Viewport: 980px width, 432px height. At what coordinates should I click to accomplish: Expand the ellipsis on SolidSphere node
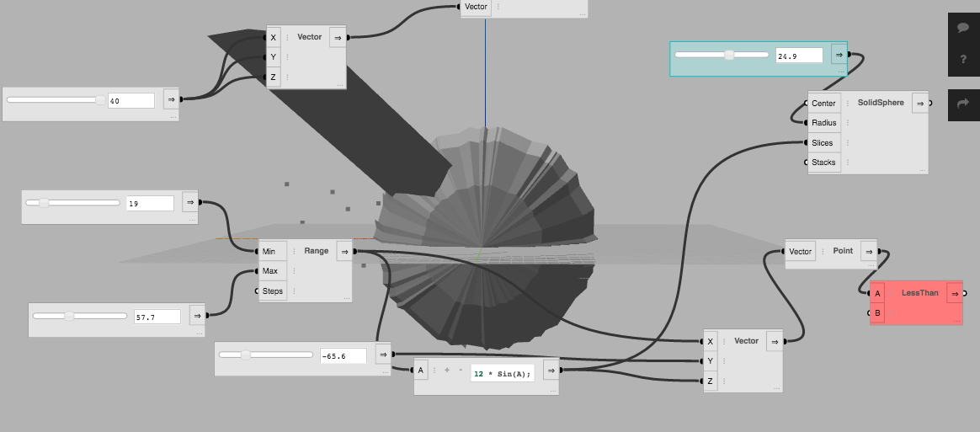point(922,169)
